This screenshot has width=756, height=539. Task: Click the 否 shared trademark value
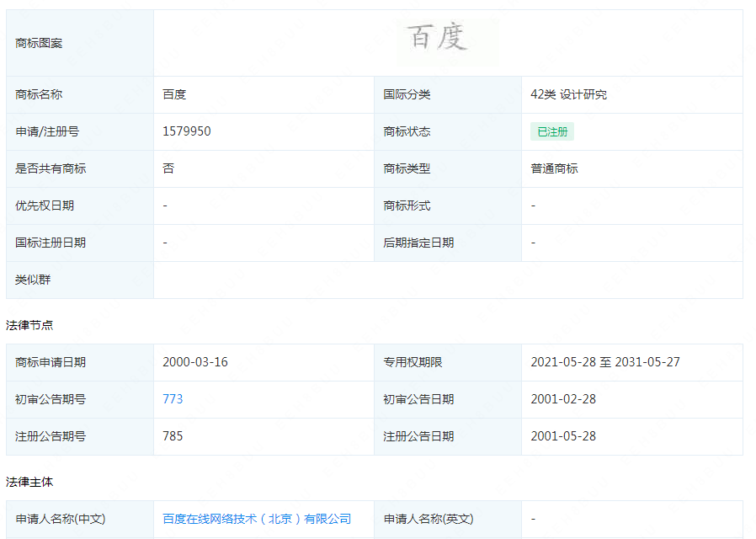click(x=168, y=168)
